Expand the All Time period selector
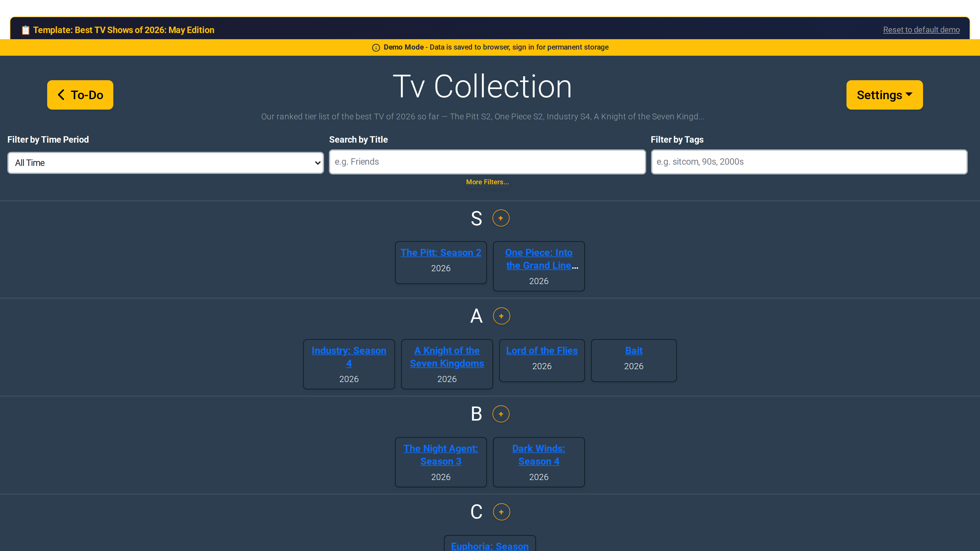 coord(165,163)
